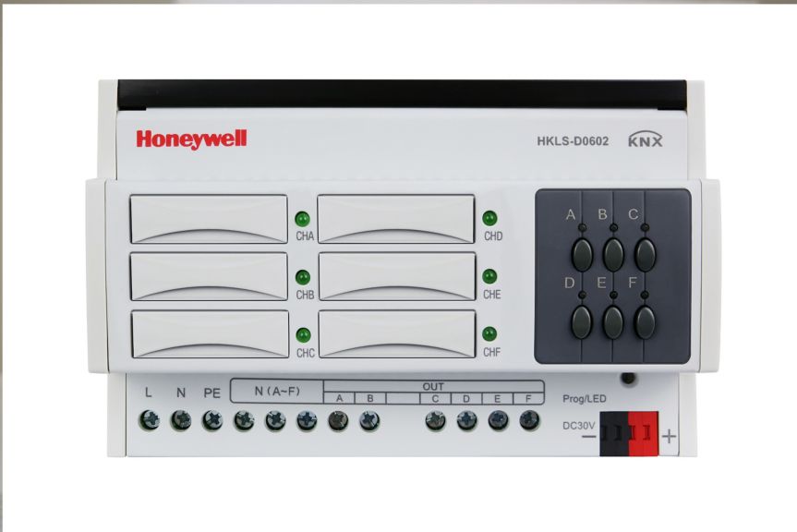Click the Prog/LED programming button

(628, 378)
